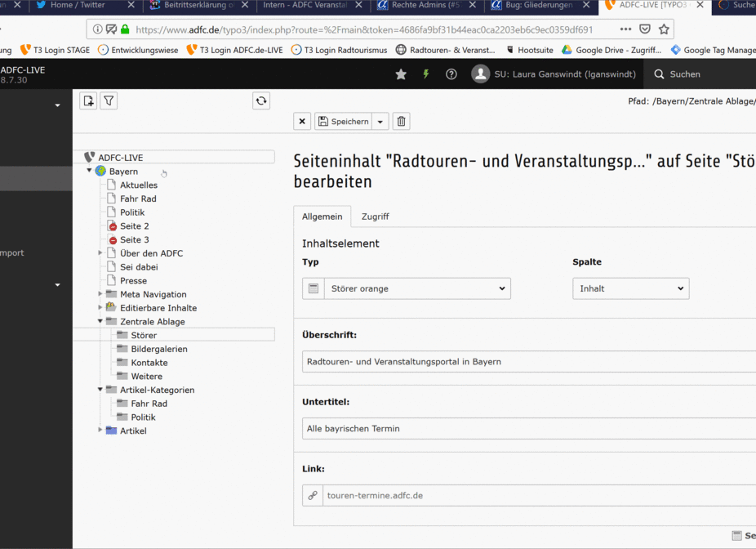Close the editing form with the X icon

(301, 121)
